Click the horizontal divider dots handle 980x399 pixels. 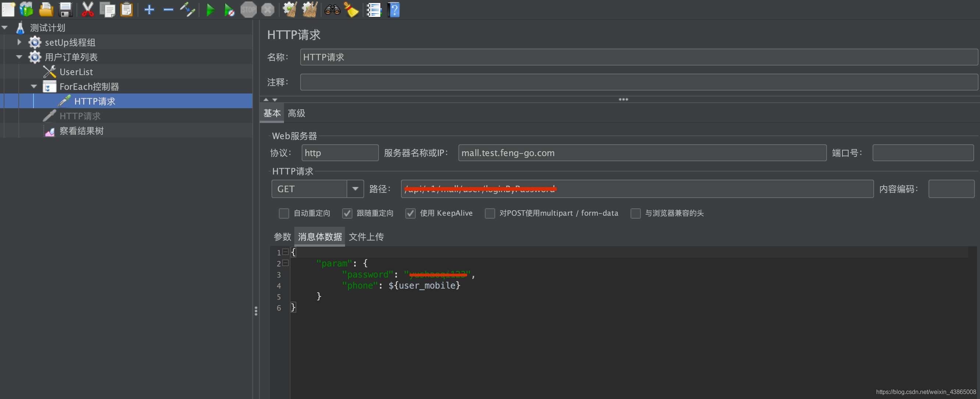623,99
